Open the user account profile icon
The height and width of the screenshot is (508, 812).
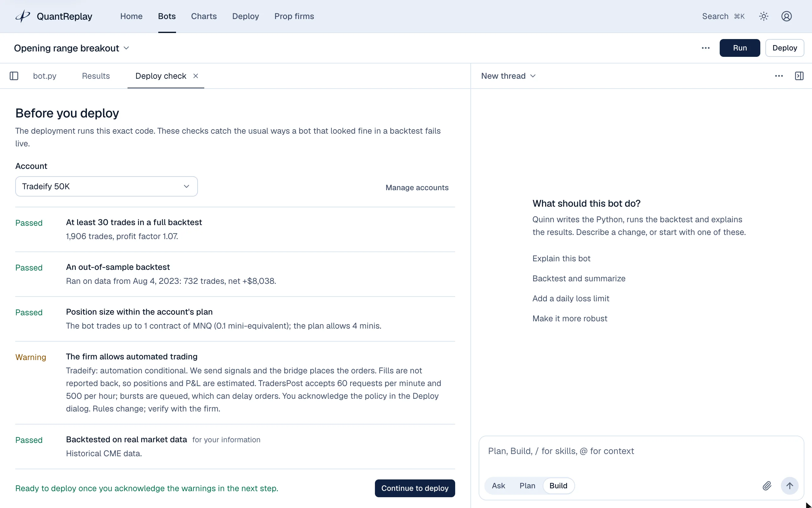click(787, 16)
